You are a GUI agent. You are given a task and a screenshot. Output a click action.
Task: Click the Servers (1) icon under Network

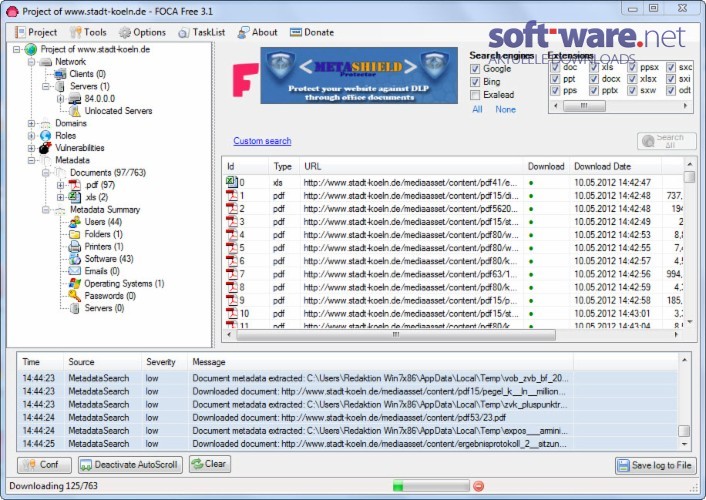60,86
